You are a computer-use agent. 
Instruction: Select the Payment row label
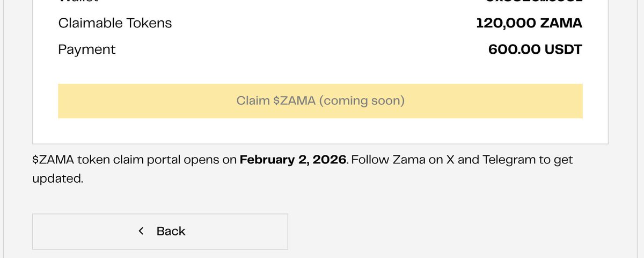coord(86,49)
